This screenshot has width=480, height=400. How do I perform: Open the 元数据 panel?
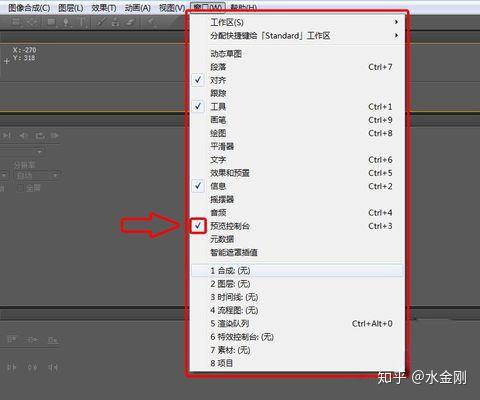tap(297, 239)
